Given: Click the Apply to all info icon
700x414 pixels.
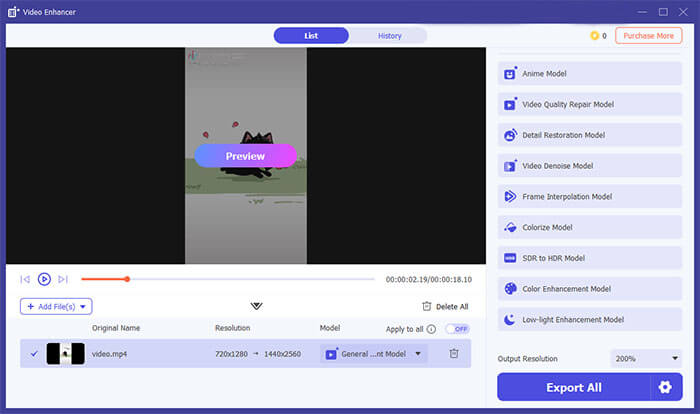Looking at the screenshot, I should tap(431, 329).
